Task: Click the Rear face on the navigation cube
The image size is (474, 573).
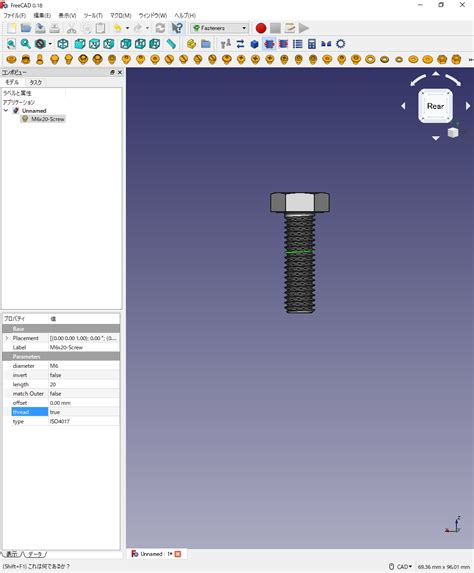Action: pyautogui.click(x=435, y=106)
